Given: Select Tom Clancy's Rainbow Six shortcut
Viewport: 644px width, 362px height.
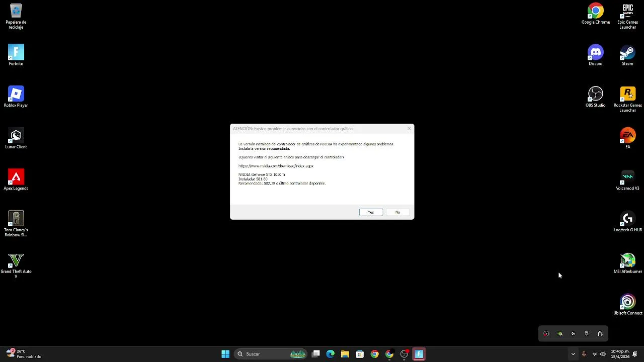Looking at the screenshot, I should (16, 224).
